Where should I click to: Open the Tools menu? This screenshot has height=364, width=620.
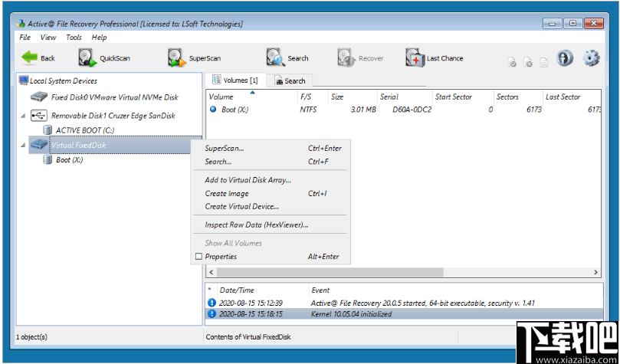click(74, 37)
